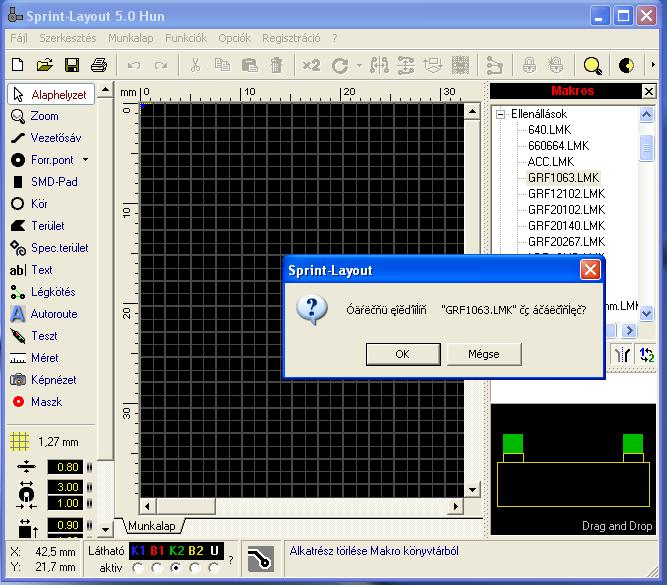This screenshot has width=667, height=585.
Task: Open the Fájl menu
Action: pyautogui.click(x=19, y=38)
